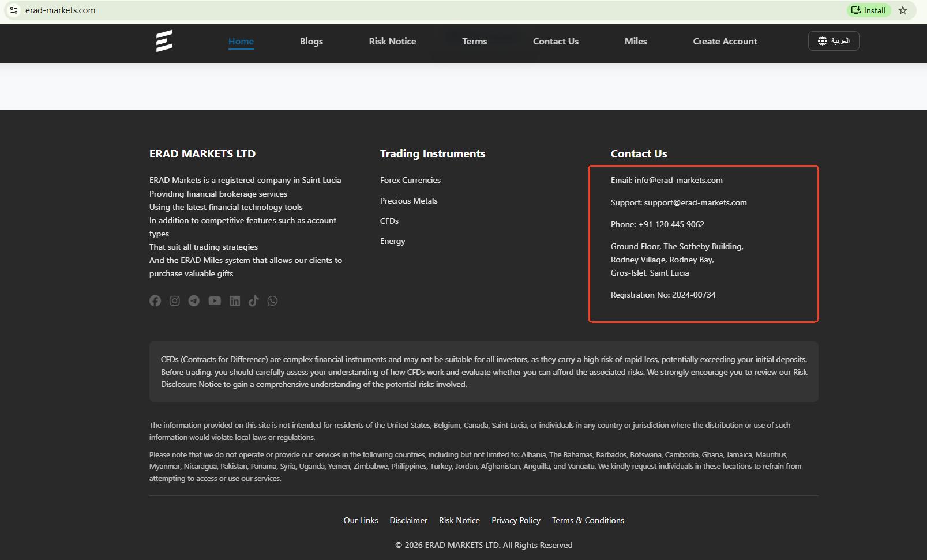
Task: Open the LinkedIn social icon
Action: pyautogui.click(x=234, y=300)
